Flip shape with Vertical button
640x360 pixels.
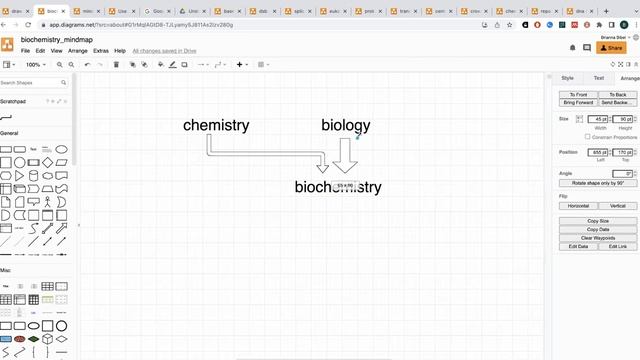[618, 206]
